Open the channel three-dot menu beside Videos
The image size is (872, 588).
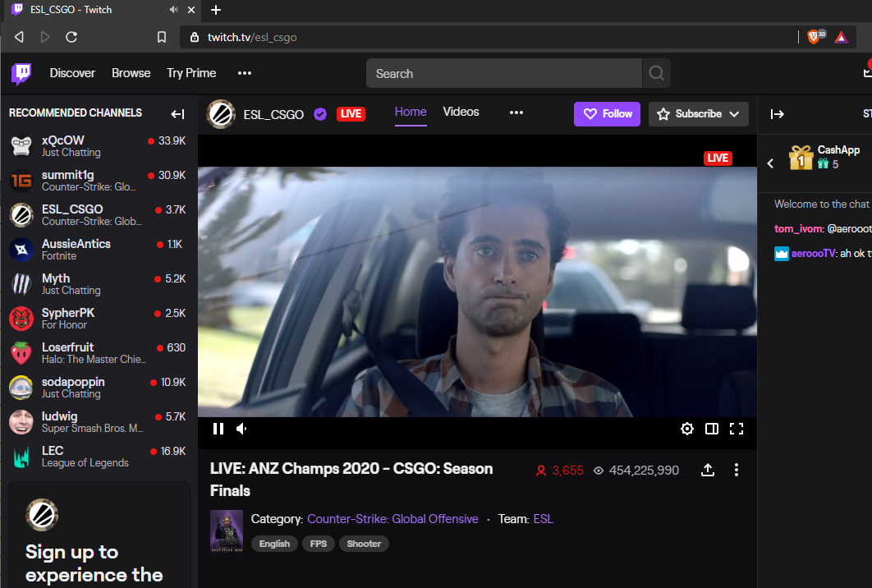(516, 113)
